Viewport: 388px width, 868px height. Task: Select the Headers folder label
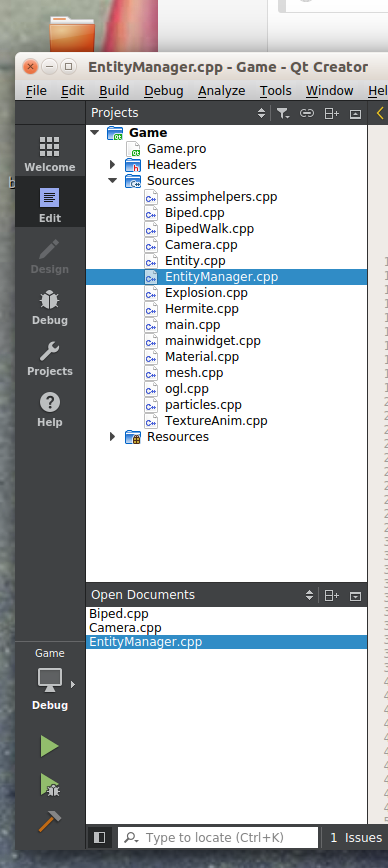172,165
